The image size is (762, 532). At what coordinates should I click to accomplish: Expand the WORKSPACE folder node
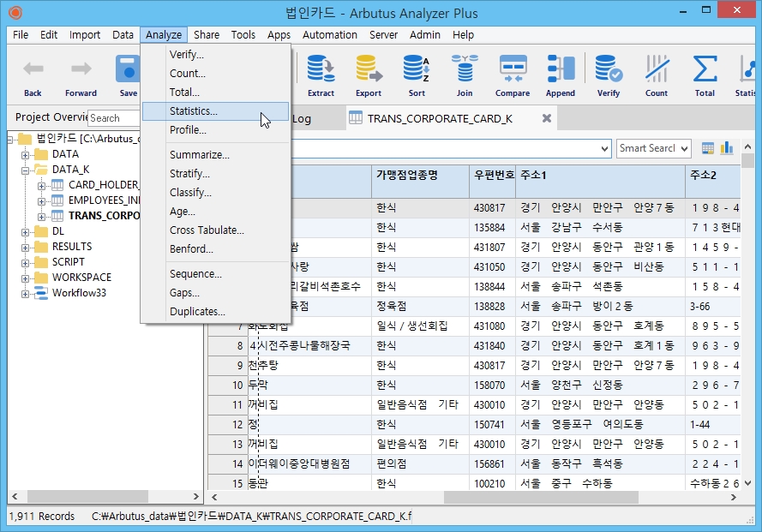click(25, 279)
